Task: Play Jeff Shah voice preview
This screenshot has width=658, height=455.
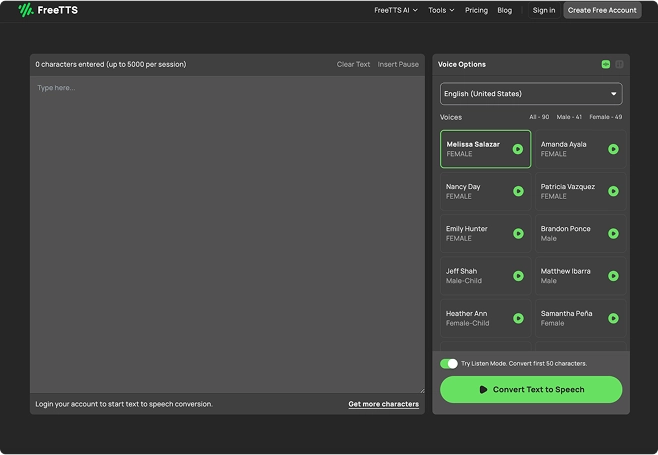Action: [518, 276]
